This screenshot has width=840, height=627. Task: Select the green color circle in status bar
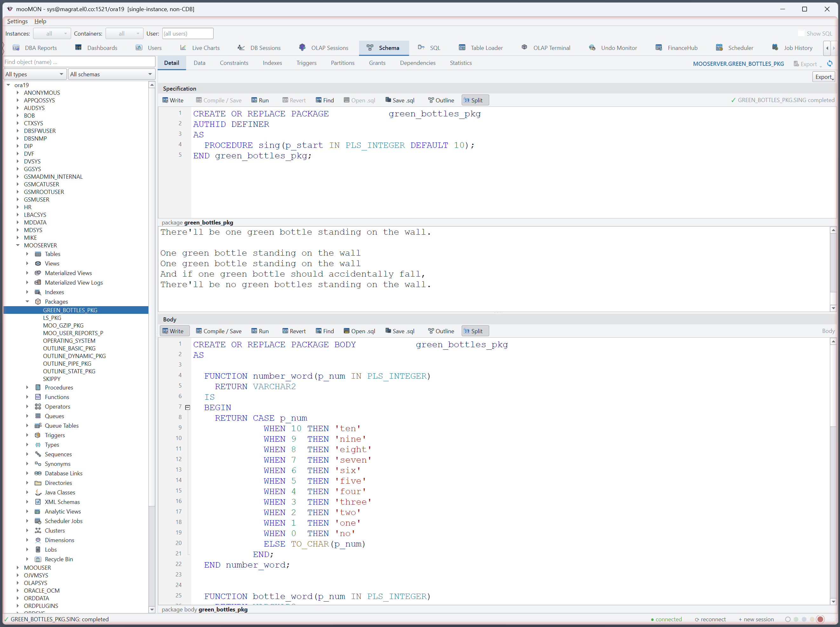coord(796,619)
